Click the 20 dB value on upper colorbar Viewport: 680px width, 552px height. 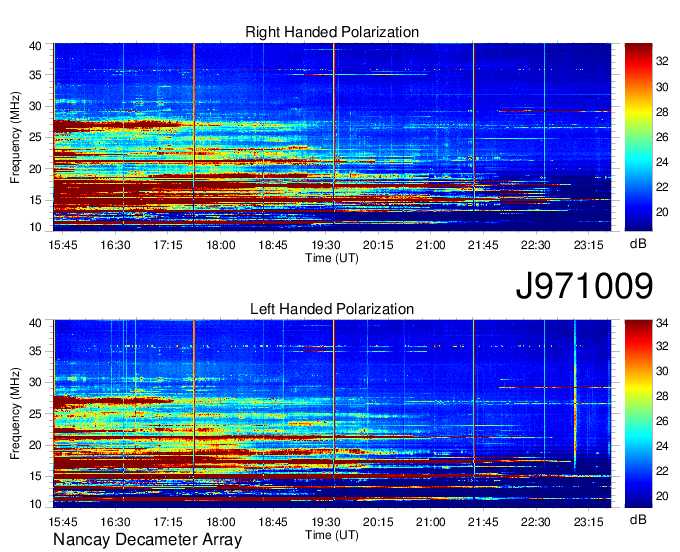pyautogui.click(x=662, y=212)
